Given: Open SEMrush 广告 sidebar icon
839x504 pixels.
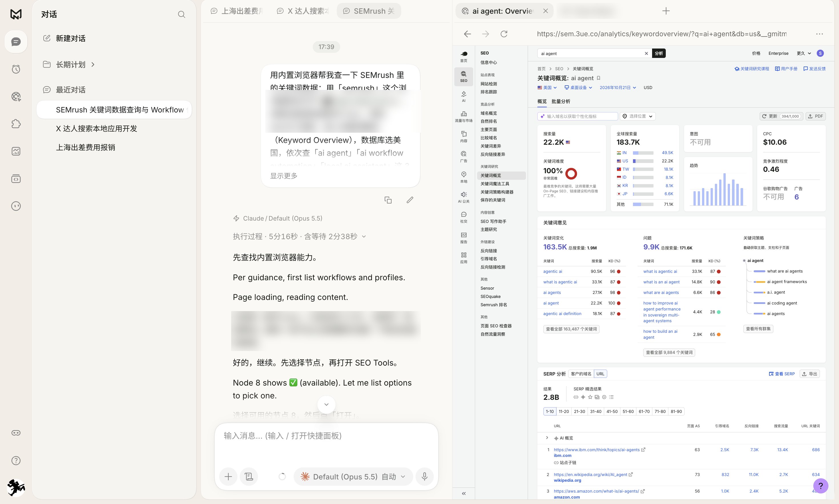Looking at the screenshot, I should [x=463, y=157].
